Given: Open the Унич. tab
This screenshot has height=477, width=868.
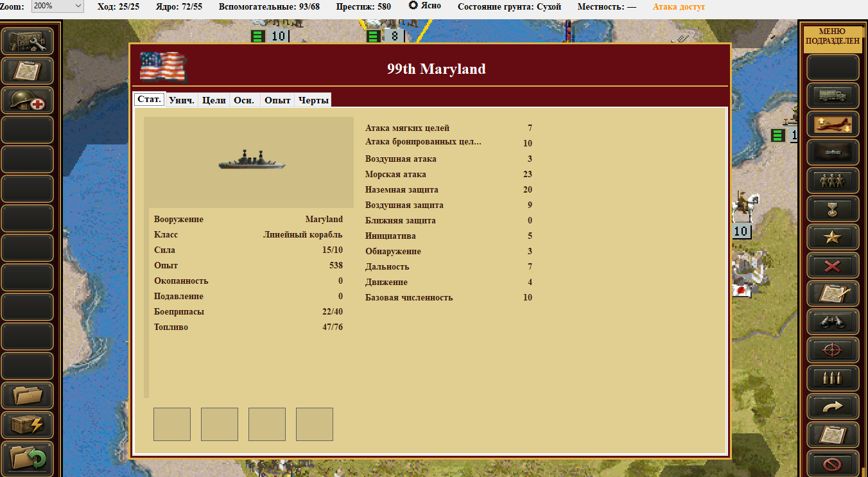Looking at the screenshot, I should click(x=182, y=100).
